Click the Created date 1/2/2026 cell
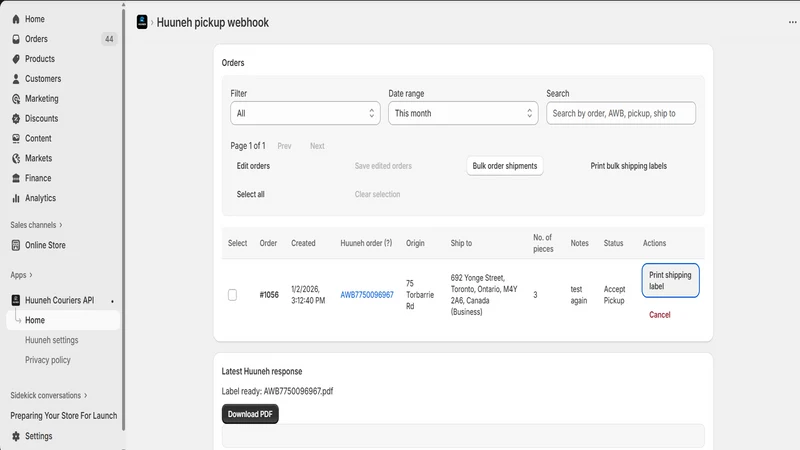The width and height of the screenshot is (800, 450). coord(308,295)
